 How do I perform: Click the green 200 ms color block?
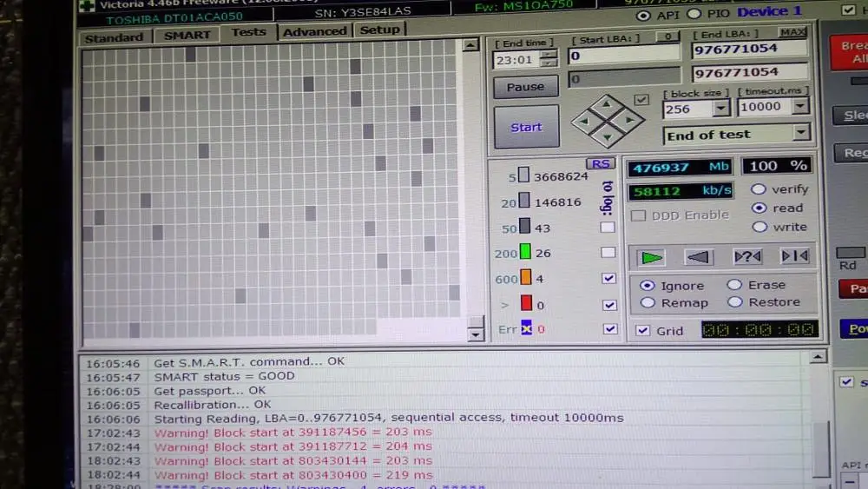point(525,252)
